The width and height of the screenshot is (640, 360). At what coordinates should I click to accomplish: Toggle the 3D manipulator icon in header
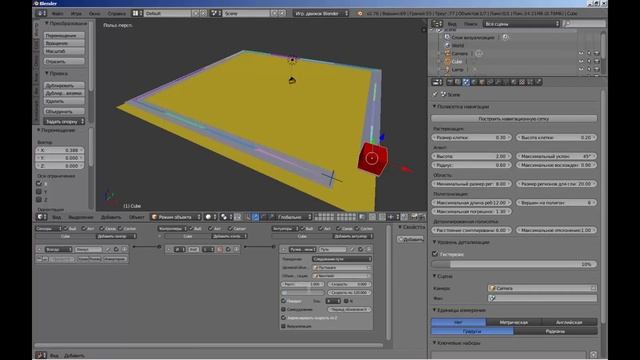point(248,217)
